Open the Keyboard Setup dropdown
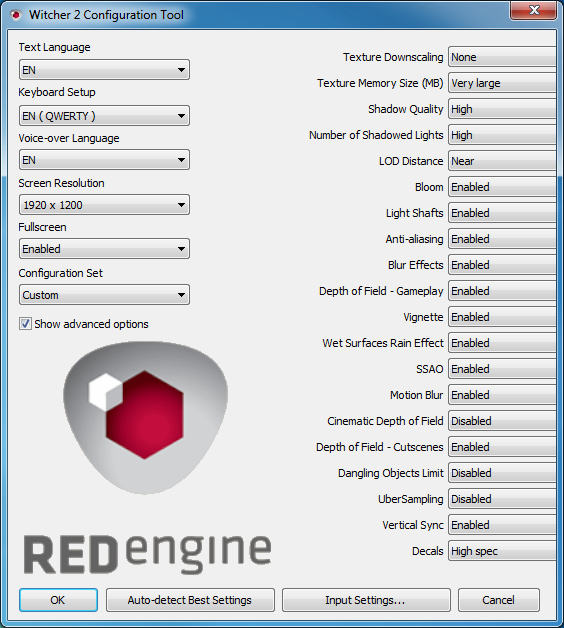Screen dimensions: 564x628 (104, 116)
